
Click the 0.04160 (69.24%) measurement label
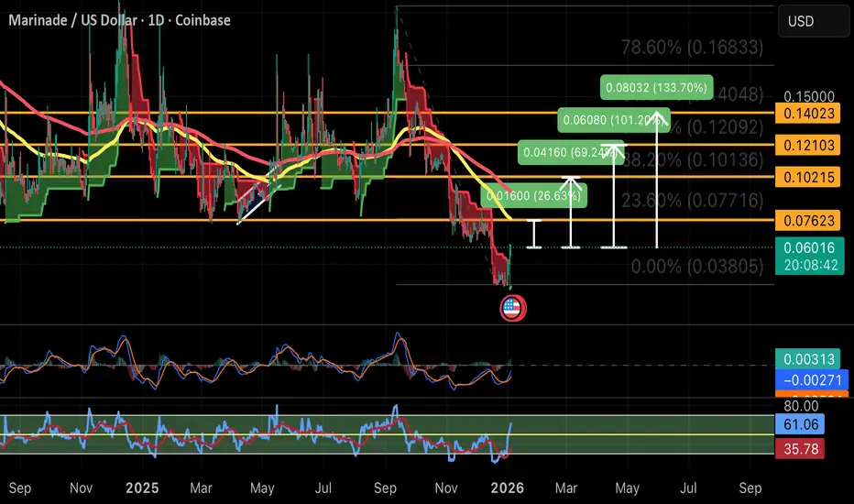click(571, 152)
